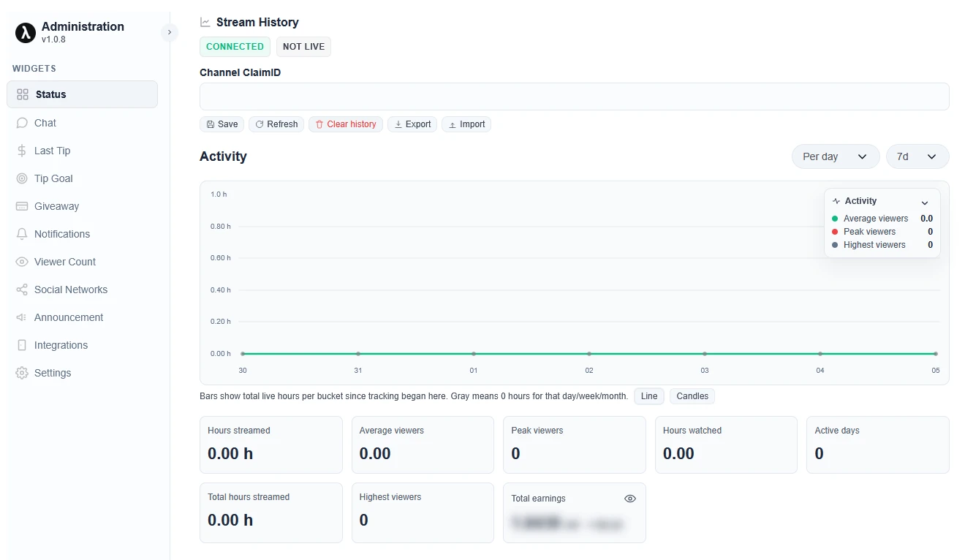The image size is (965, 560).
Task: Click the Giveaway card icon
Action: (x=22, y=206)
